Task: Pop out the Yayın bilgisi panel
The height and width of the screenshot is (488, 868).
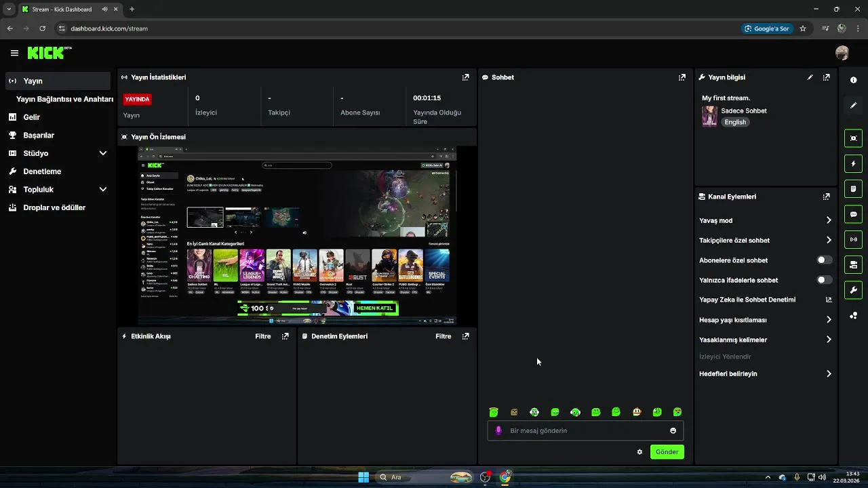Action: 826,77
